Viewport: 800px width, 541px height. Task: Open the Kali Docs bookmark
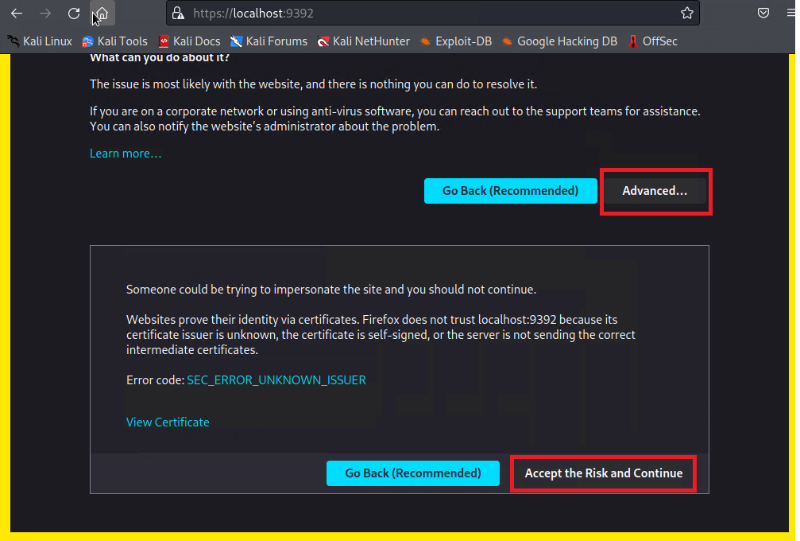(189, 41)
